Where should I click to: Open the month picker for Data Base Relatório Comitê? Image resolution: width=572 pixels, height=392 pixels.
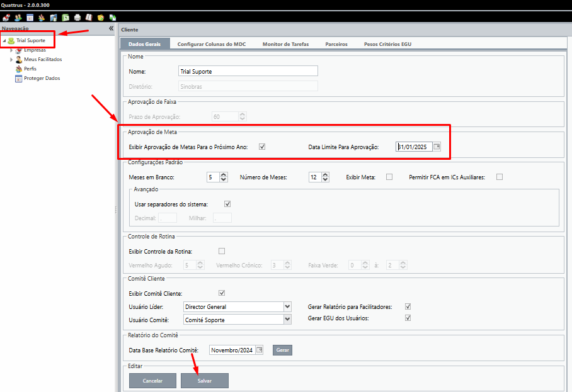260,350
